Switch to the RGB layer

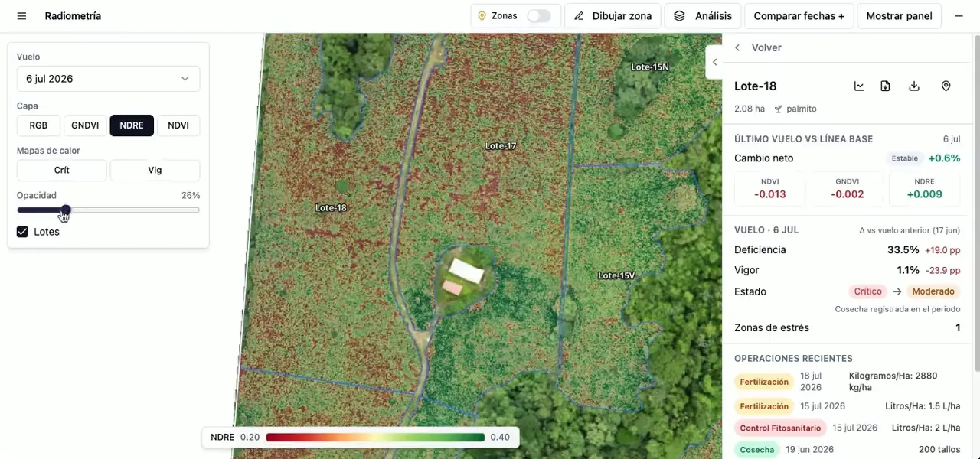38,125
